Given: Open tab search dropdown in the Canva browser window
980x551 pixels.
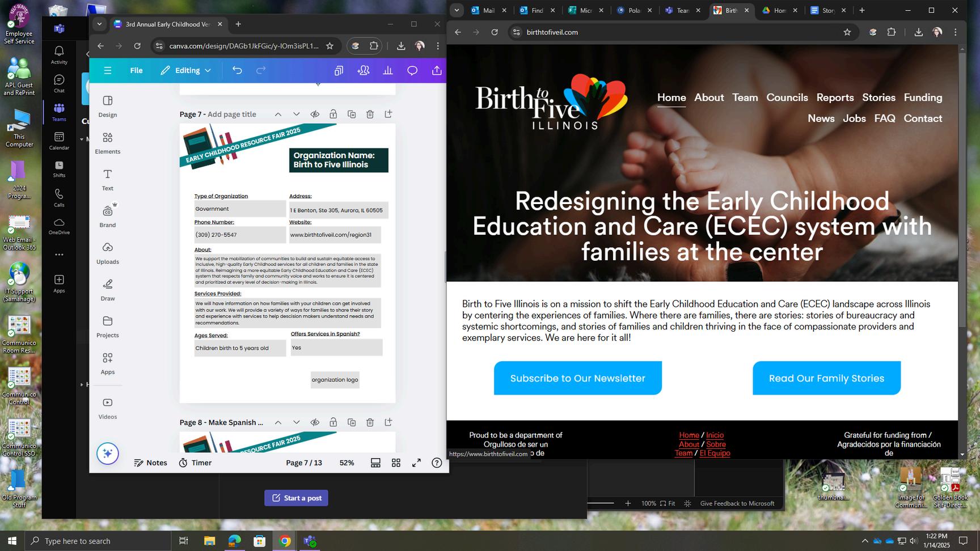Looking at the screenshot, I should 99,24.
